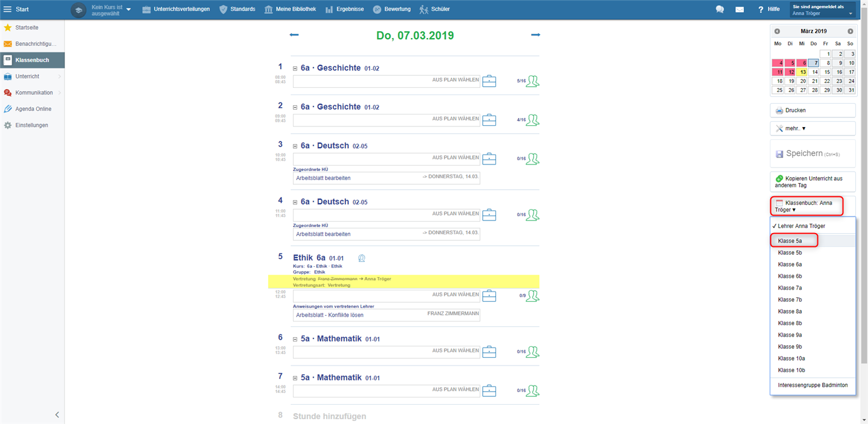Collapse the left sidebar with chevron
Image resolution: width=868 pixels, height=424 pixels.
click(x=57, y=414)
